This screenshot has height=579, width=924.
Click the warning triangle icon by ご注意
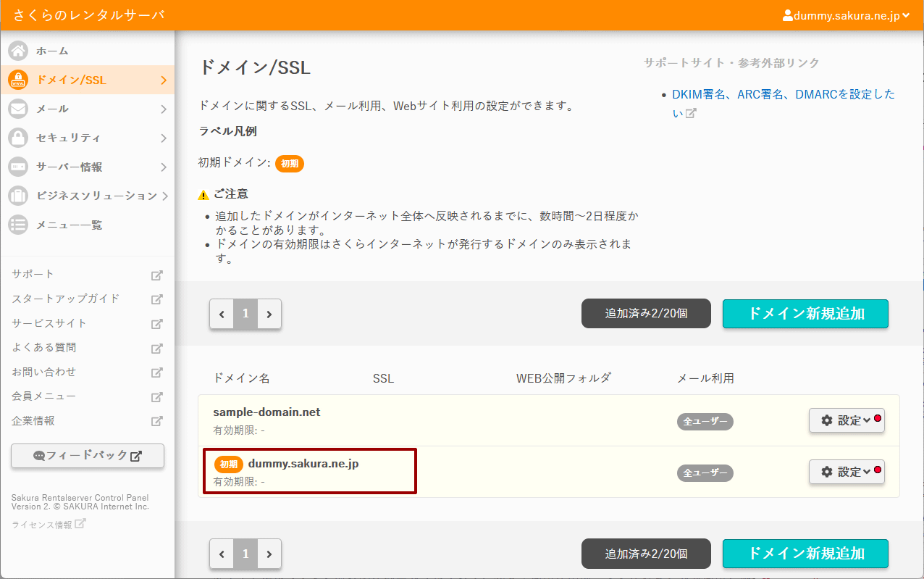click(x=203, y=195)
